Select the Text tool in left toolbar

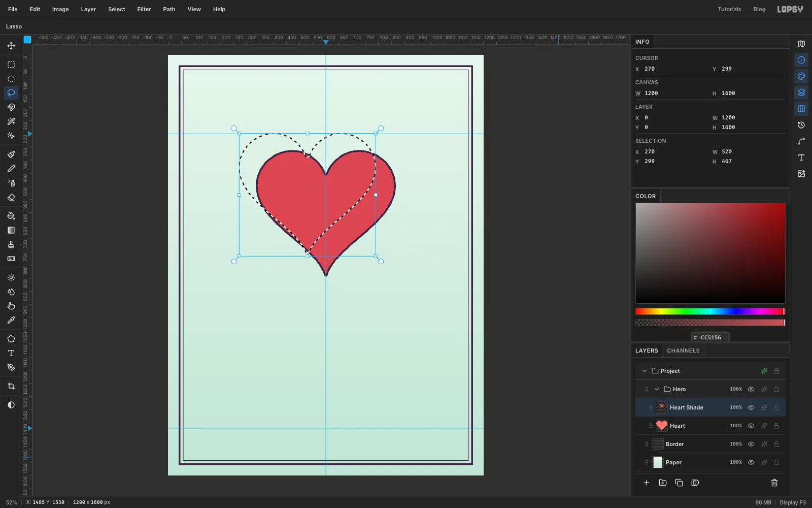[x=11, y=353]
